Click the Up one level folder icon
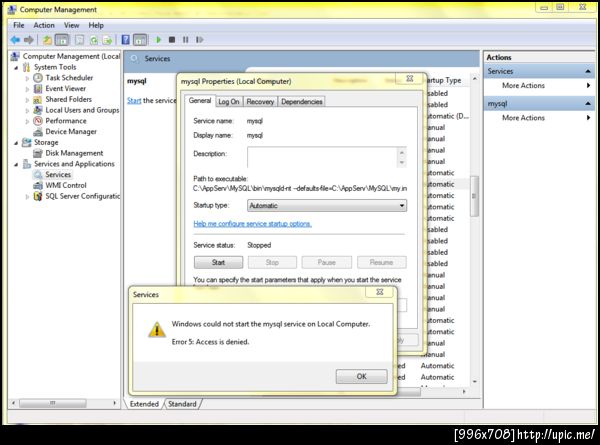The width and height of the screenshot is (600, 445). tap(47, 39)
